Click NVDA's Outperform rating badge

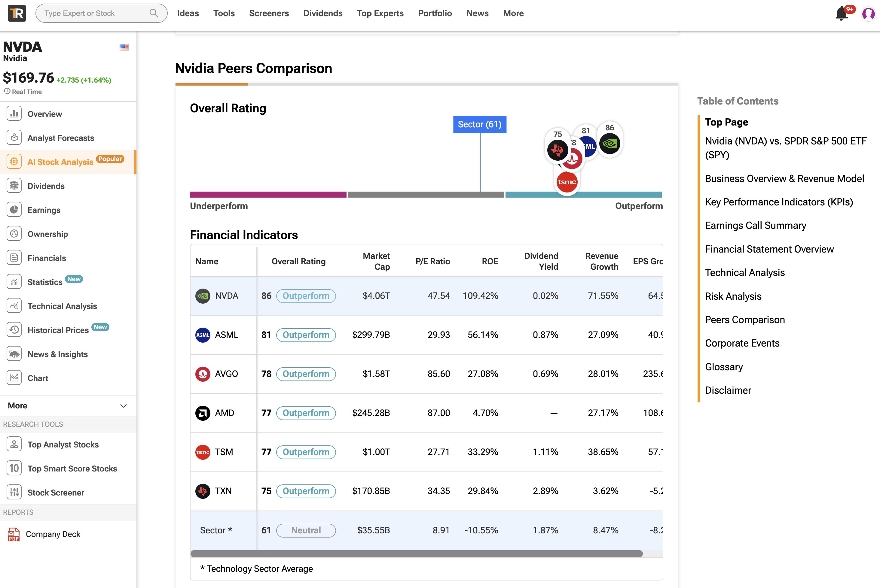[x=306, y=296]
